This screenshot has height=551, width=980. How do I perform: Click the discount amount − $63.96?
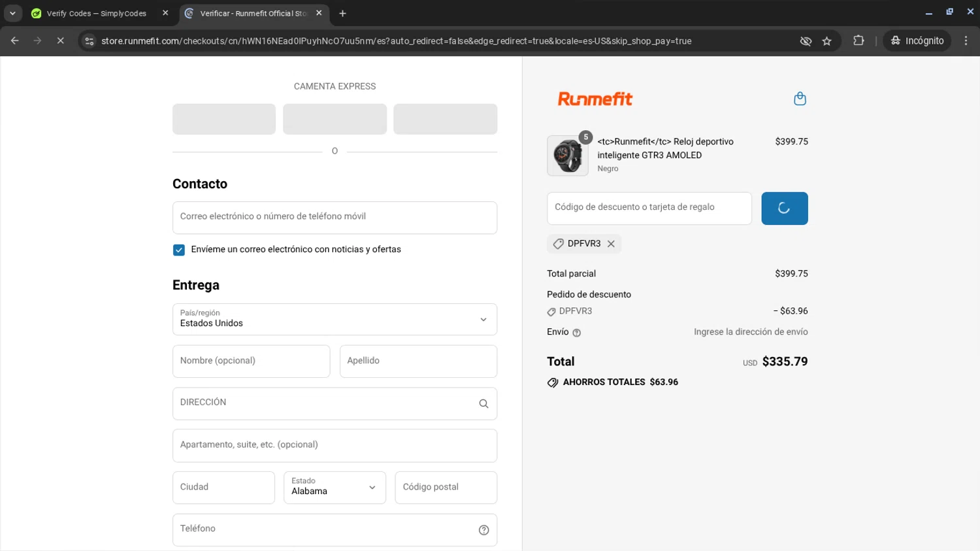pyautogui.click(x=791, y=311)
